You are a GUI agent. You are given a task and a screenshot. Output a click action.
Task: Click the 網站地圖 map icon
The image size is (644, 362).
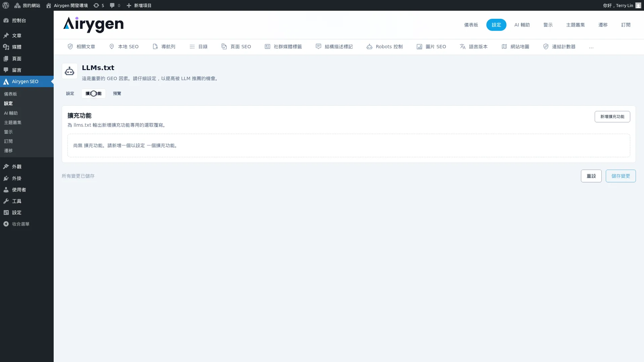pos(504,47)
